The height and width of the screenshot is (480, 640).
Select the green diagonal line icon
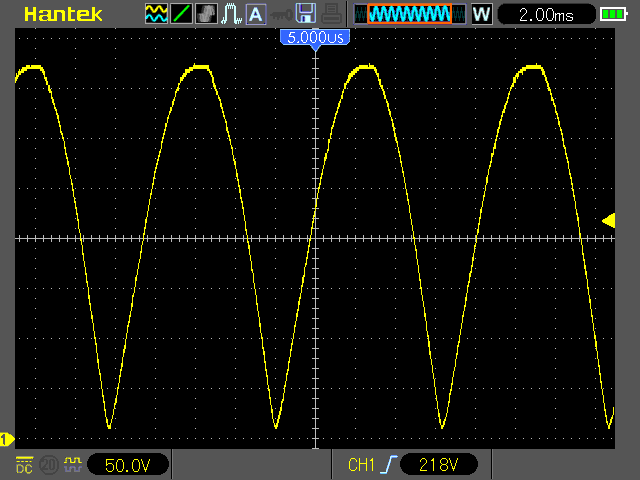click(181, 14)
